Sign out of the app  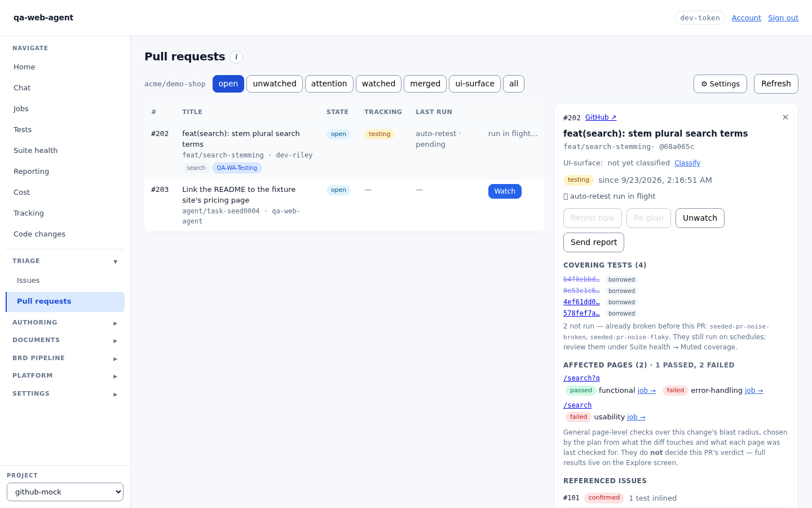click(783, 18)
